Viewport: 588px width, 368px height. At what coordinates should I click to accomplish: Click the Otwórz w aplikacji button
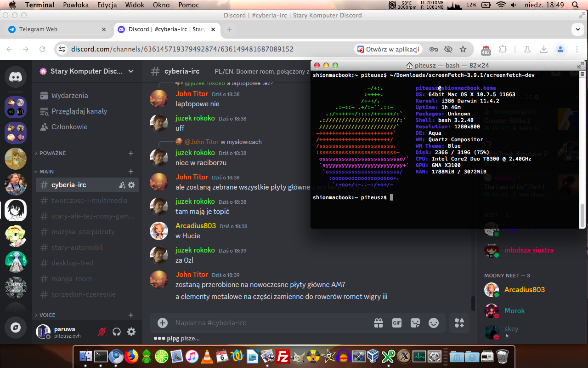coord(389,49)
